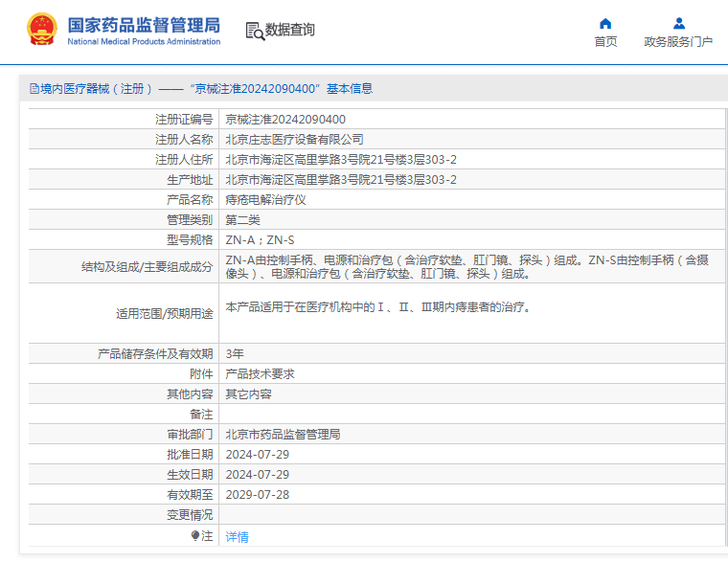The height and width of the screenshot is (562, 728).
Task: Click the 型号规格 label
Action: (190, 240)
